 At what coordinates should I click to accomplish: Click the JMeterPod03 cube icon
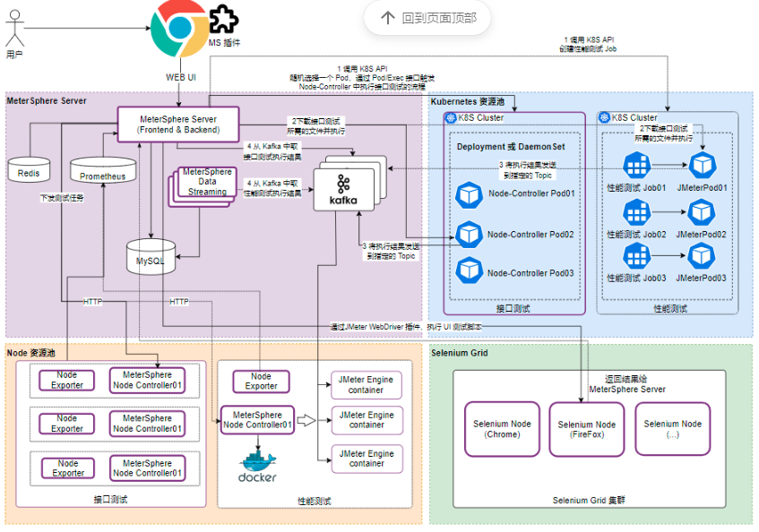pos(702,255)
